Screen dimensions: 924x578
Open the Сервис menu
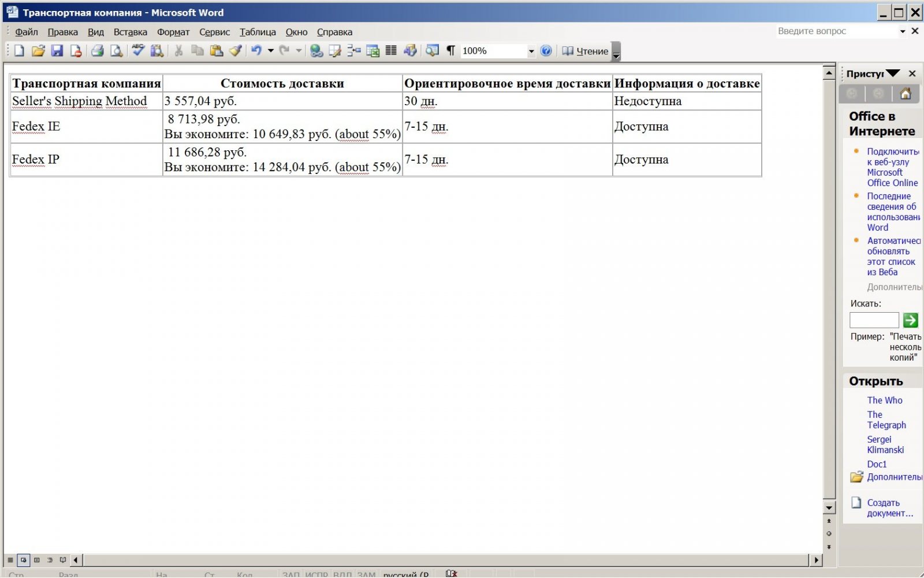214,32
